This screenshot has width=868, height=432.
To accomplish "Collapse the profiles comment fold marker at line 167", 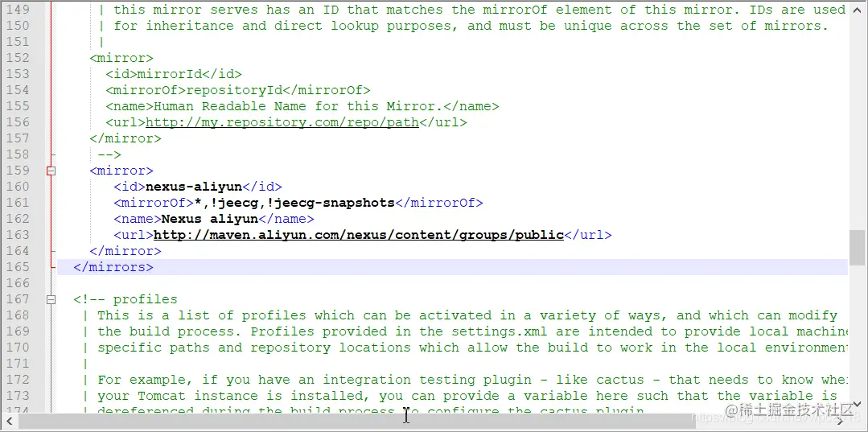I will pyautogui.click(x=51, y=299).
